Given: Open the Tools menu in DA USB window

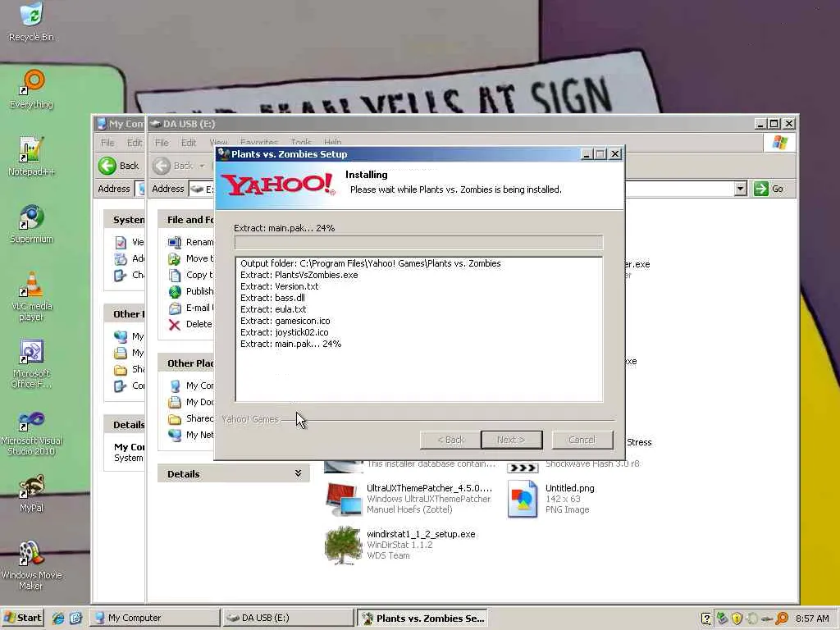Looking at the screenshot, I should [x=300, y=142].
